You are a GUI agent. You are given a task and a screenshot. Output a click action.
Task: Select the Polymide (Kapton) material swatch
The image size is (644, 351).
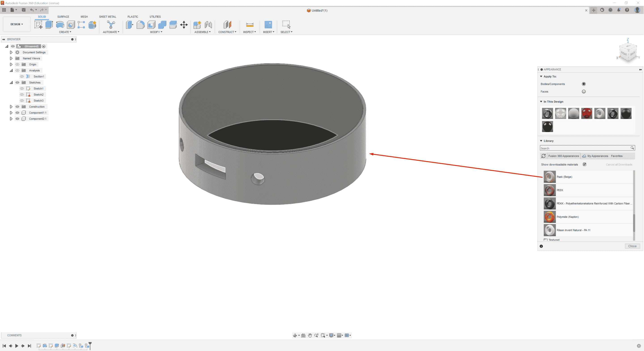pyautogui.click(x=550, y=217)
